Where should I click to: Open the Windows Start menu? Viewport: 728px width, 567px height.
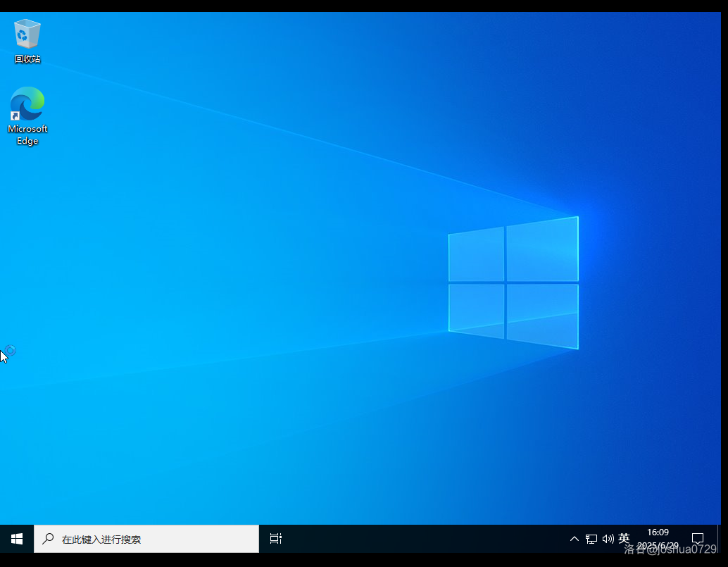click(17, 539)
